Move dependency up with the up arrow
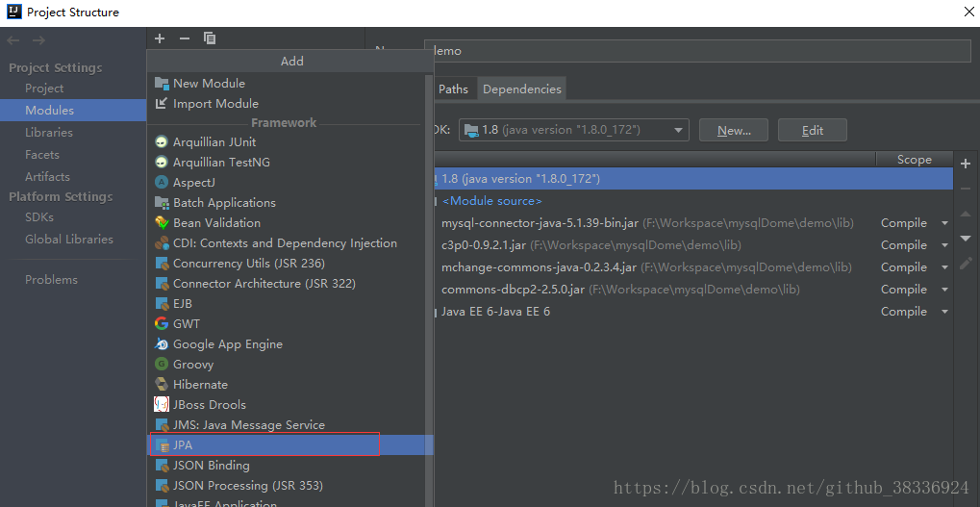This screenshot has height=507, width=980. (966, 214)
